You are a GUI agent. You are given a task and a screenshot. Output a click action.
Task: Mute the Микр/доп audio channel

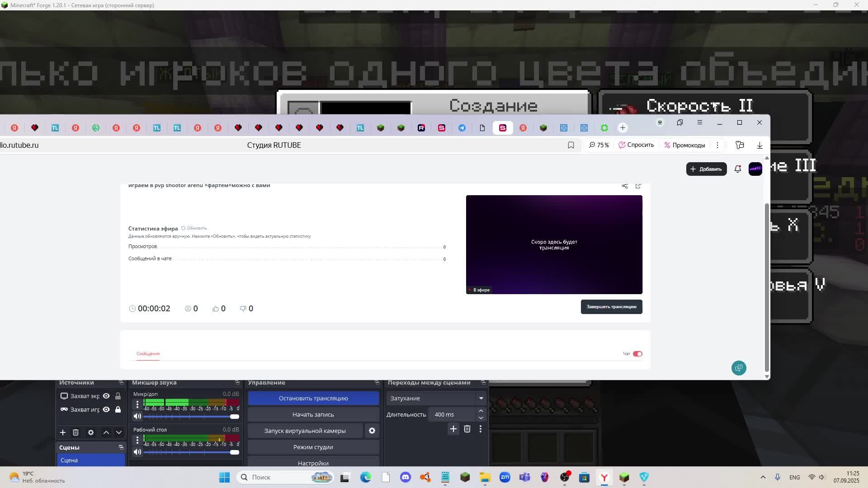(x=137, y=416)
